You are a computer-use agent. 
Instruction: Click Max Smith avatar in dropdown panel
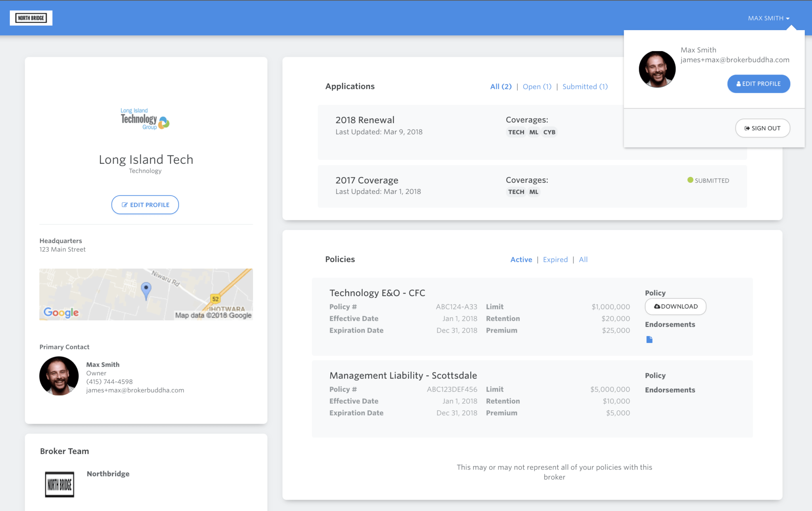[657, 69]
